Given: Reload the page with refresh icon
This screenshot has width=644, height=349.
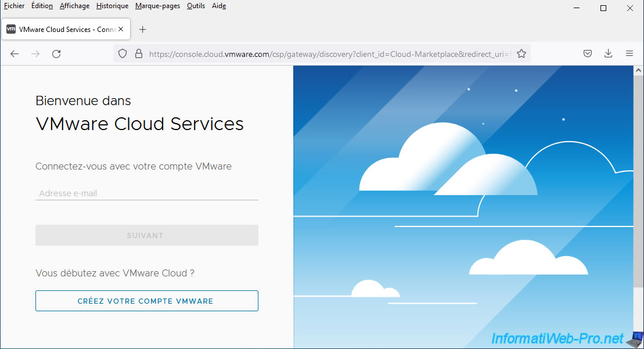Looking at the screenshot, I should [56, 53].
